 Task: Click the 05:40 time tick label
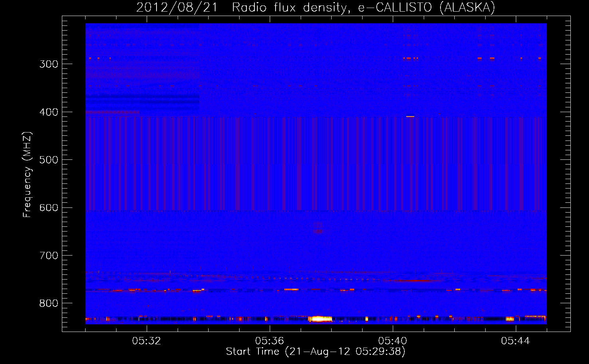tap(393, 341)
